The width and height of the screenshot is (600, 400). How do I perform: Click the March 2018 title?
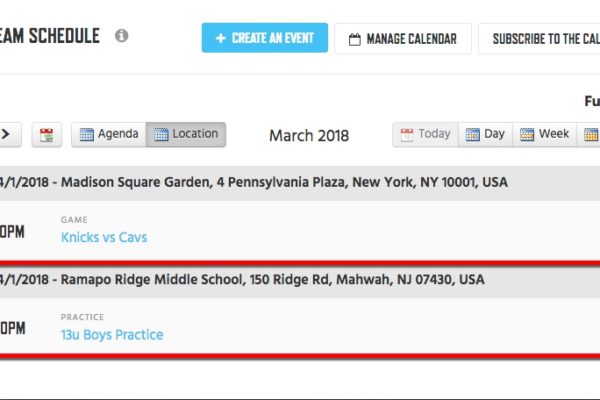click(x=309, y=136)
